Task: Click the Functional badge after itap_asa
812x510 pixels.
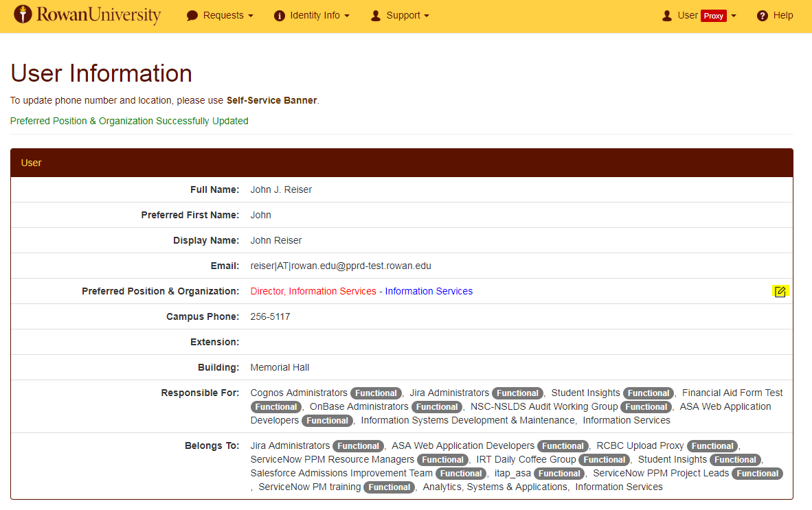Action: [x=559, y=473]
